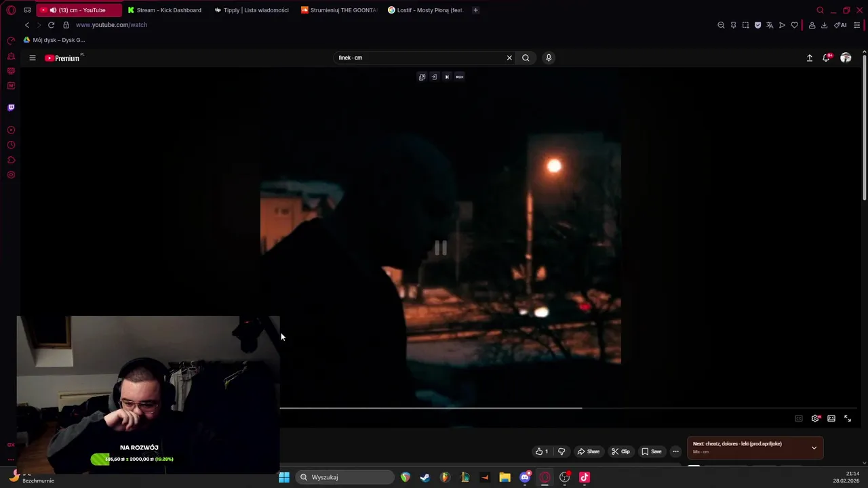
Task: Open the Mój dysk bookmark
Action: pos(54,40)
